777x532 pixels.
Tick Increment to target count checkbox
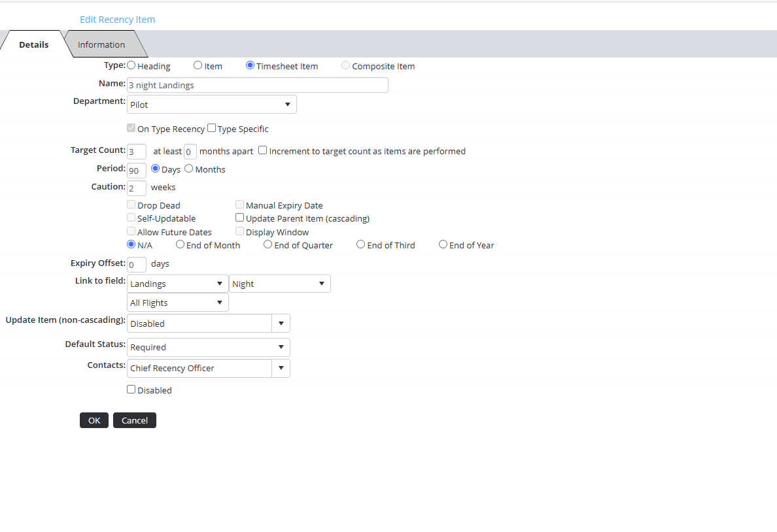click(263, 150)
